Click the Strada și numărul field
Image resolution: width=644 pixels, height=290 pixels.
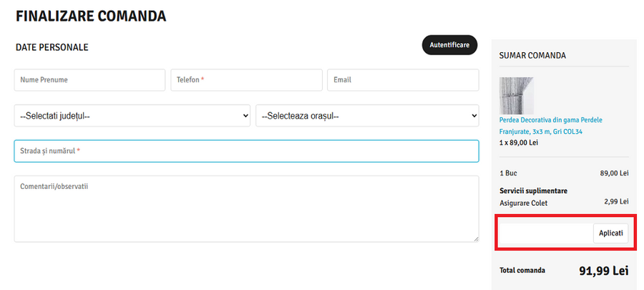[246, 151]
